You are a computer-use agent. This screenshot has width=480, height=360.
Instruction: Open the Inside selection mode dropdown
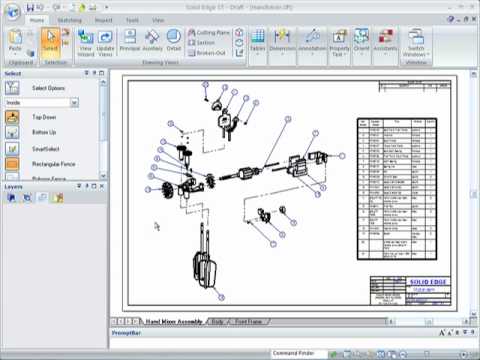(x=75, y=103)
